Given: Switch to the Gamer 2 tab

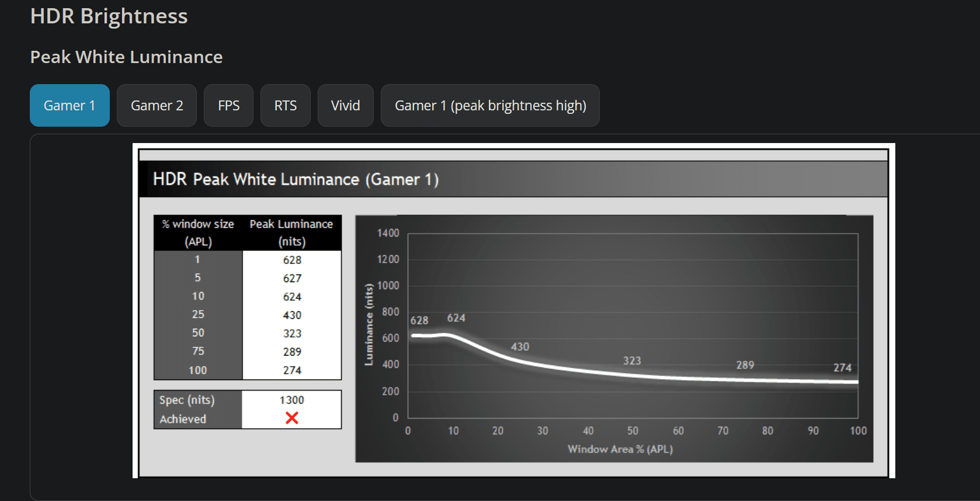Looking at the screenshot, I should (157, 106).
